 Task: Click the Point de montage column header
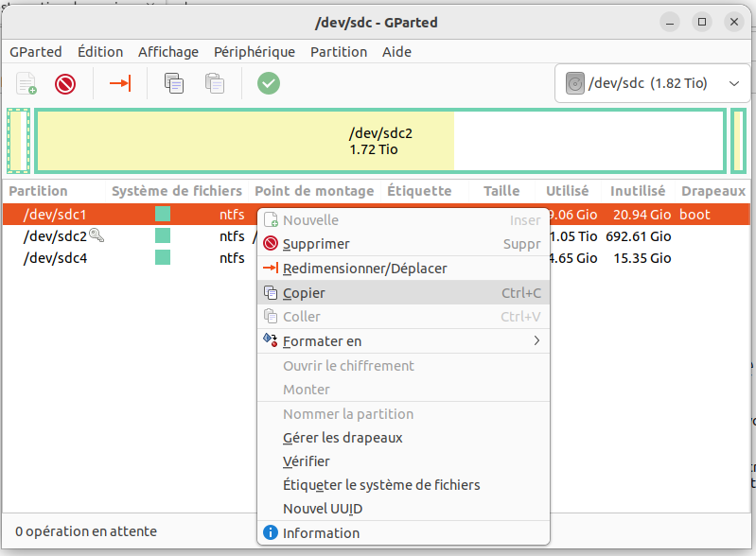[x=314, y=191]
